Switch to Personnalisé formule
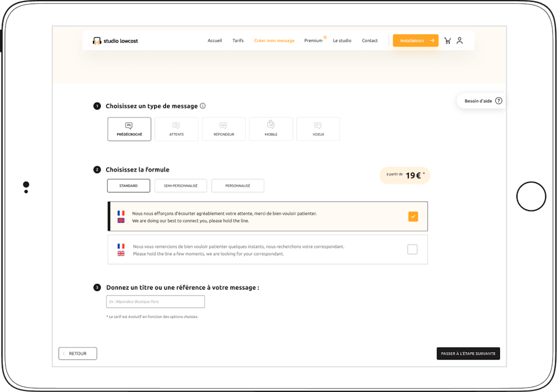The image size is (557, 392). pyautogui.click(x=238, y=186)
